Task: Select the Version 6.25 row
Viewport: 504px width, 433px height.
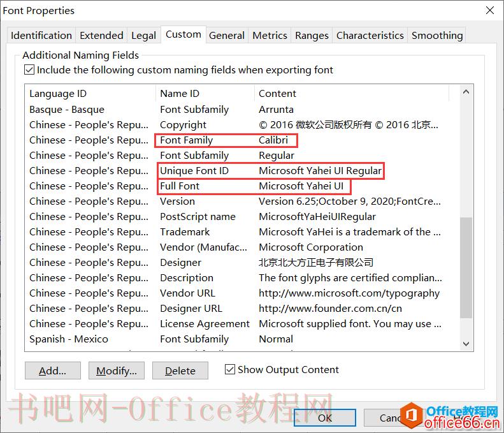Action: [x=242, y=202]
